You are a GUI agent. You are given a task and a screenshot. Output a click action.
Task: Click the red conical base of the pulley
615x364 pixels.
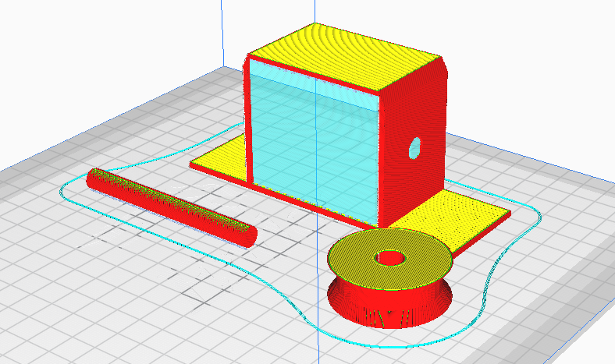click(x=390, y=306)
